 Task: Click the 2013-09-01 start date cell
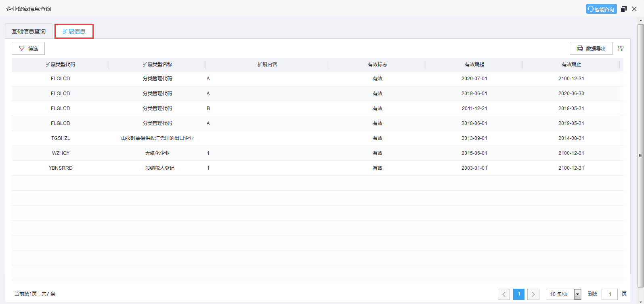tap(474, 138)
